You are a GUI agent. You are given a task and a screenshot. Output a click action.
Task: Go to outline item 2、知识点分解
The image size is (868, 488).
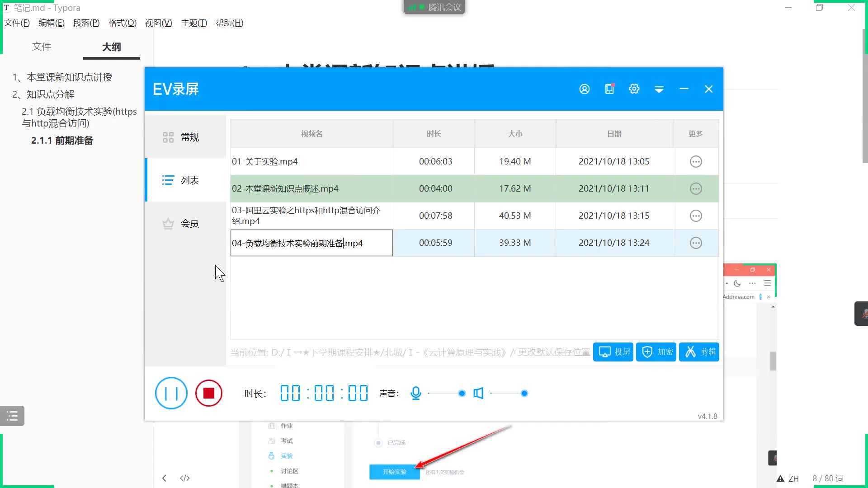[x=43, y=94]
